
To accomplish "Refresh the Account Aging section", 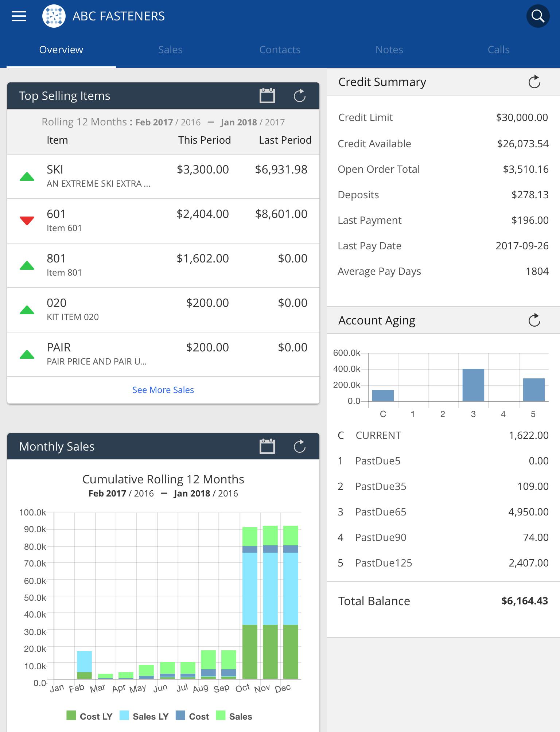I will (534, 320).
